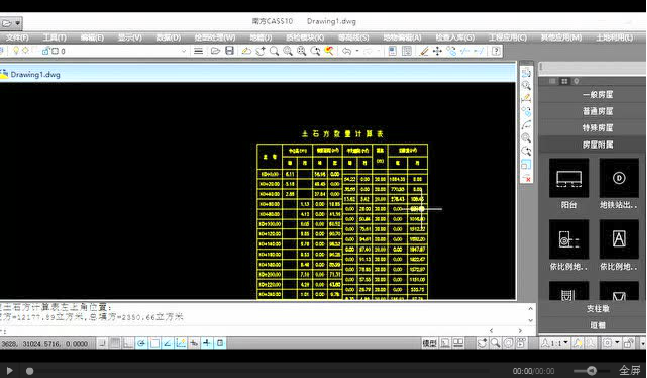Toggle the polar tracking status bar button
The image size is (647, 378).
coord(142,343)
